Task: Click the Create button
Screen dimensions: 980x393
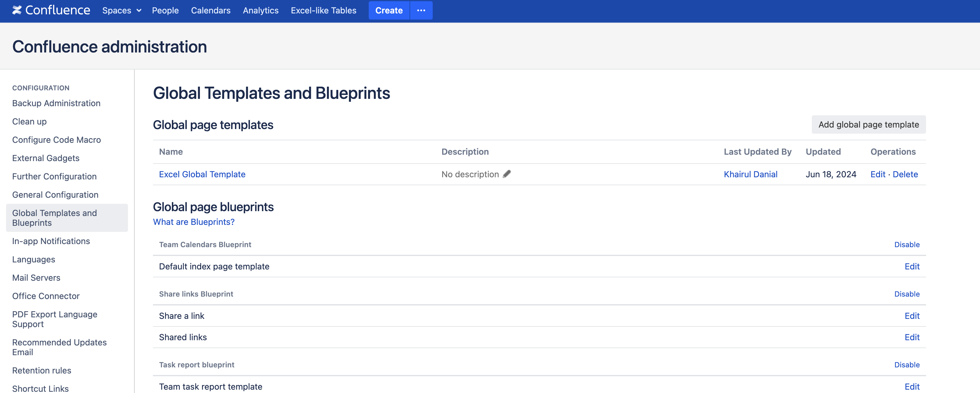Action: tap(389, 10)
